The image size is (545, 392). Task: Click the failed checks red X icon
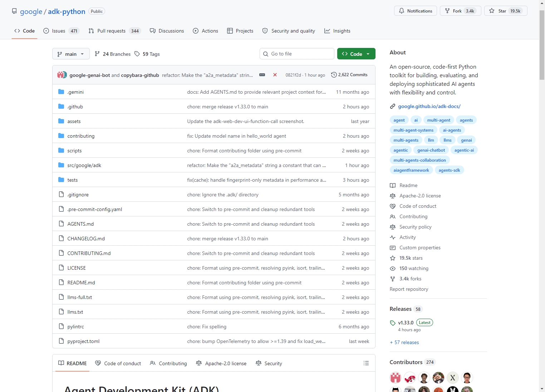coord(275,75)
